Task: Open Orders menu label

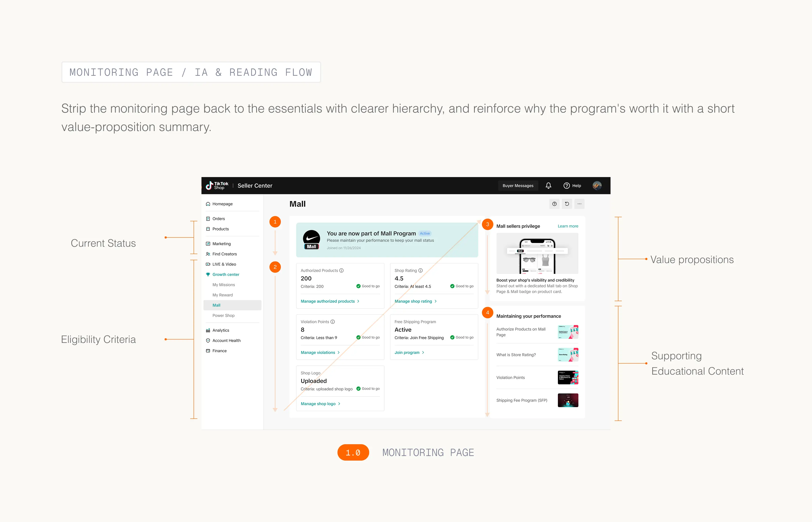Action: pyautogui.click(x=218, y=219)
